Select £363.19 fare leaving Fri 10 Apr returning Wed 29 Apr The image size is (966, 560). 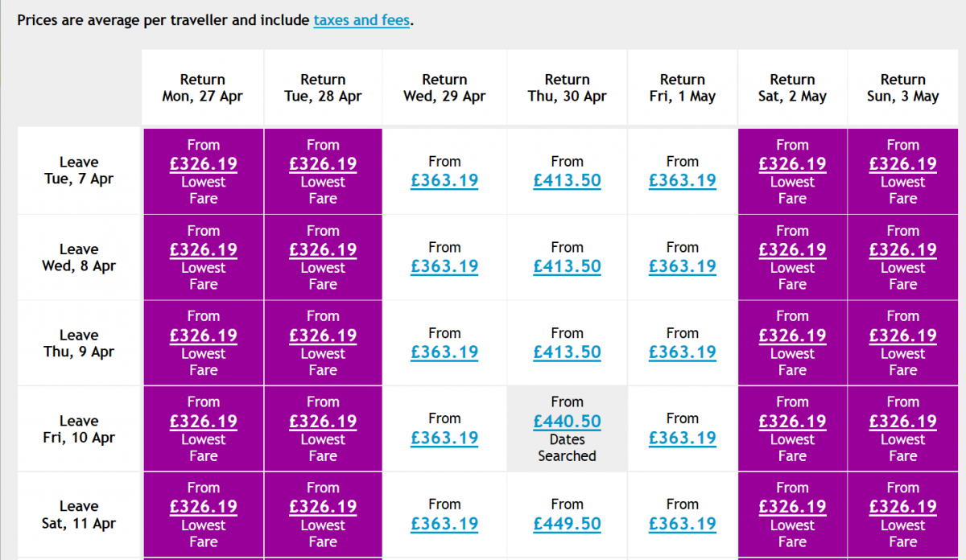tap(444, 438)
